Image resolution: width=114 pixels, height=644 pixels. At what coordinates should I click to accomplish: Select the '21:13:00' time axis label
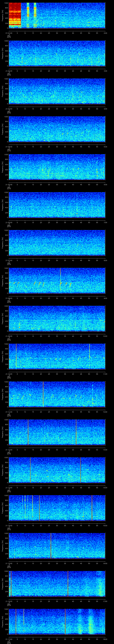(x=9, y=487)
